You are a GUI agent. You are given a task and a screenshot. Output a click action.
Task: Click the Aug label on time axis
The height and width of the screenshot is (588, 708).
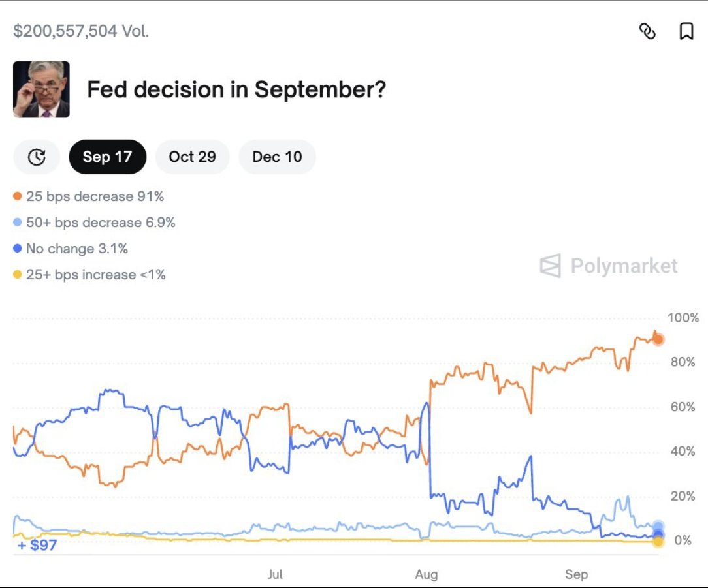coord(426,574)
